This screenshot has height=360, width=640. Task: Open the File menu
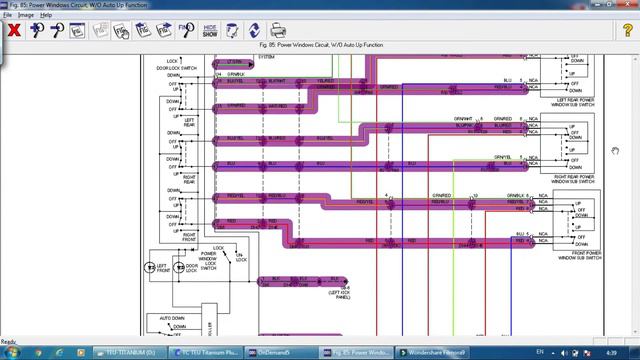pos(7,15)
